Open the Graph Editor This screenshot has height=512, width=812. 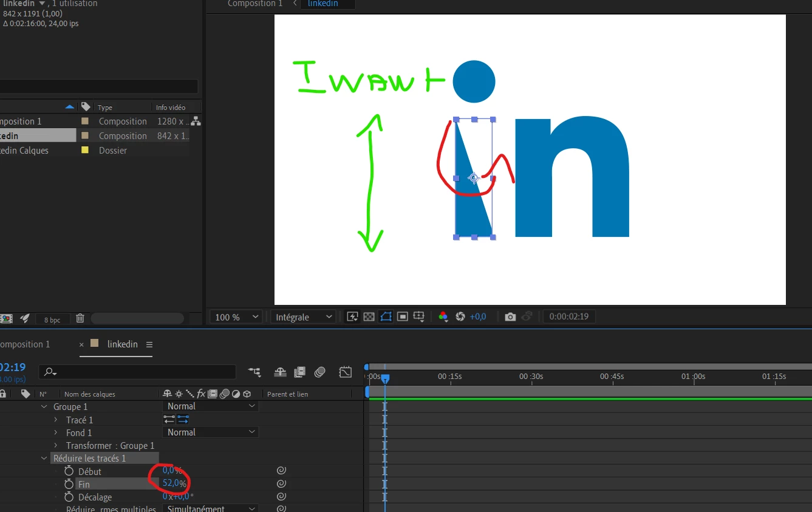click(x=345, y=372)
